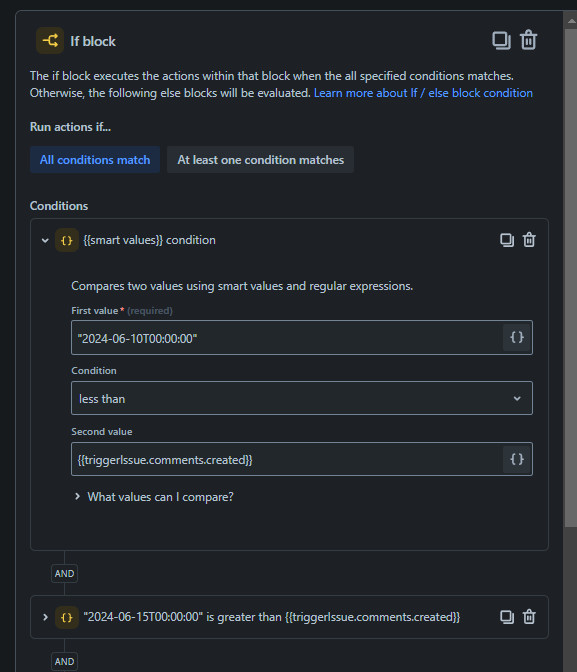Click the "First value" field label
This screenshot has width=577, height=672.
pos(94,311)
